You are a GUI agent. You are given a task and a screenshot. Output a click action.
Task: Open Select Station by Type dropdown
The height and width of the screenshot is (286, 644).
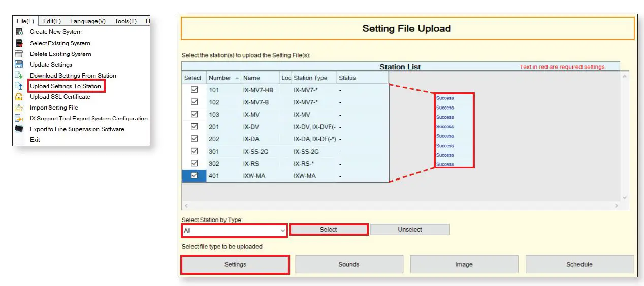[x=234, y=230]
